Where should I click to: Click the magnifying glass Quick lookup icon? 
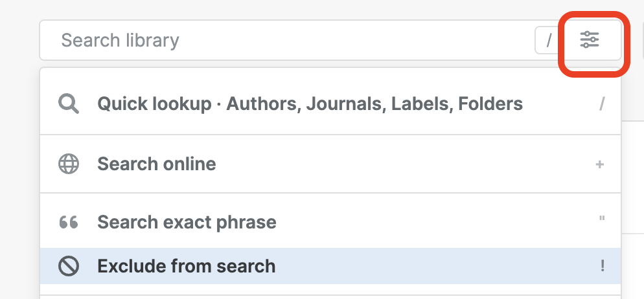69,104
